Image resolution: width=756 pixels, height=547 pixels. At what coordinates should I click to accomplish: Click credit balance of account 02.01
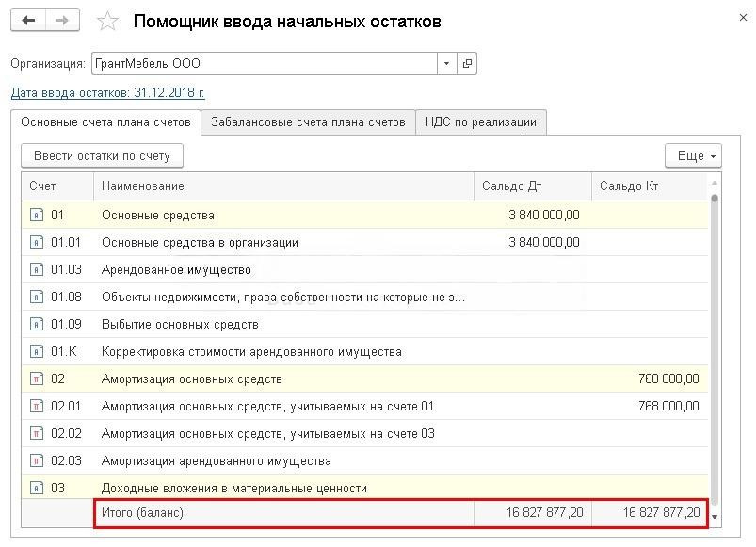pos(668,407)
